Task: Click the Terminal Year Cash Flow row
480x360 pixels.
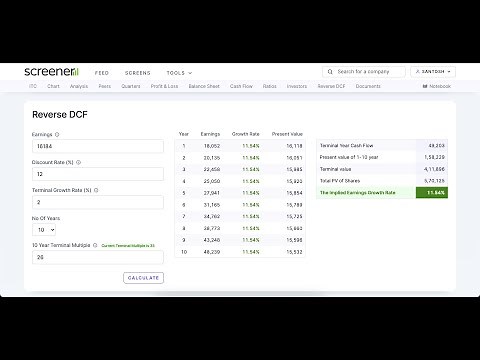Action: pos(382,146)
